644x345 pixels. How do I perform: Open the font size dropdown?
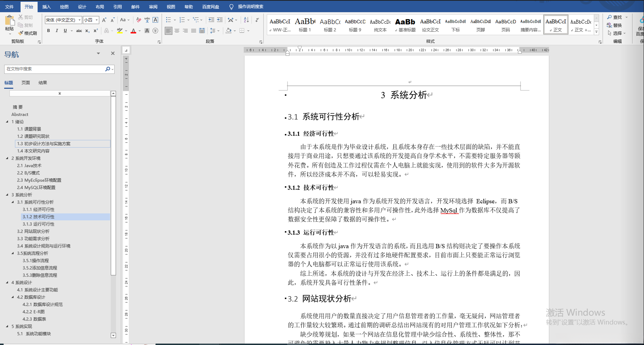pyautogui.click(x=96, y=20)
